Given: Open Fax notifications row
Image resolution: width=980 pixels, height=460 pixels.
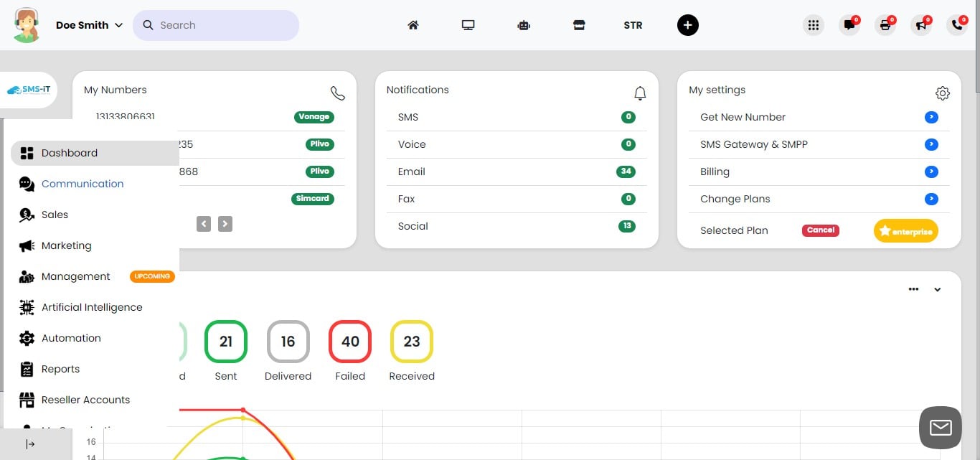Looking at the screenshot, I should pyautogui.click(x=517, y=199).
